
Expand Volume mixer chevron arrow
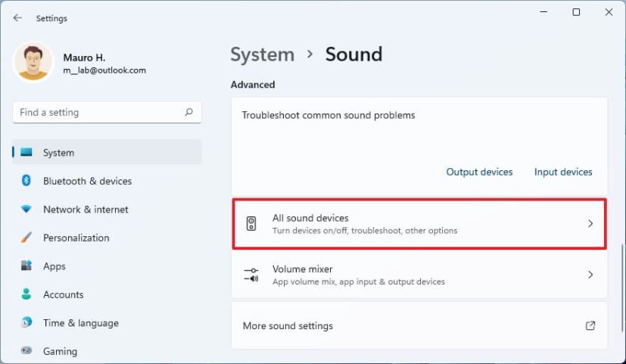point(590,275)
